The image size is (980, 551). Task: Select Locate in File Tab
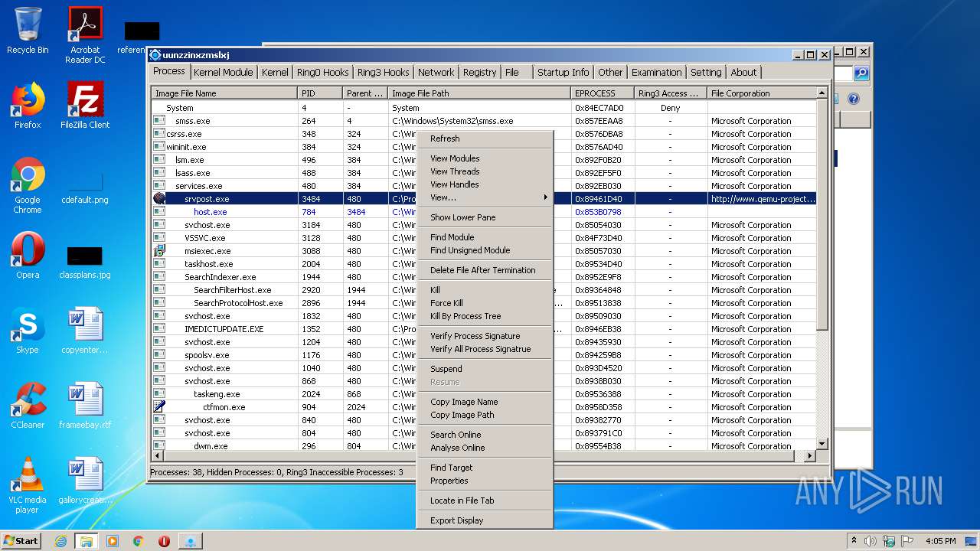485,500
